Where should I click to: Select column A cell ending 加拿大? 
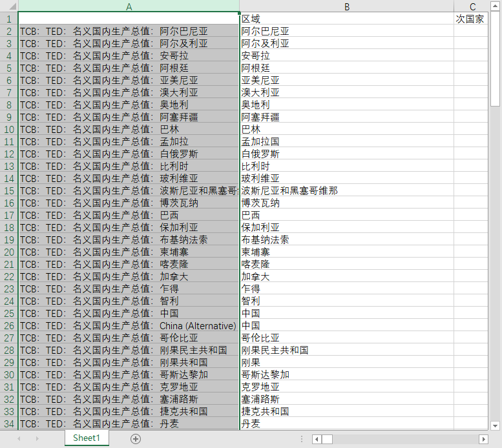[x=129, y=276]
